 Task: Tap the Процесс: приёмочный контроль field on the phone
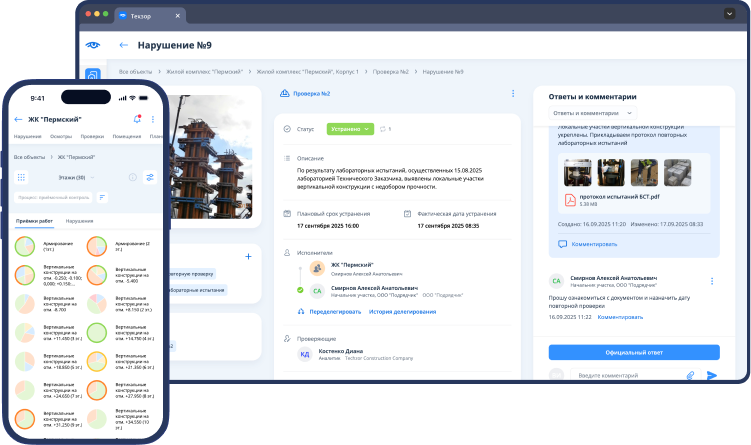pyautogui.click(x=54, y=197)
